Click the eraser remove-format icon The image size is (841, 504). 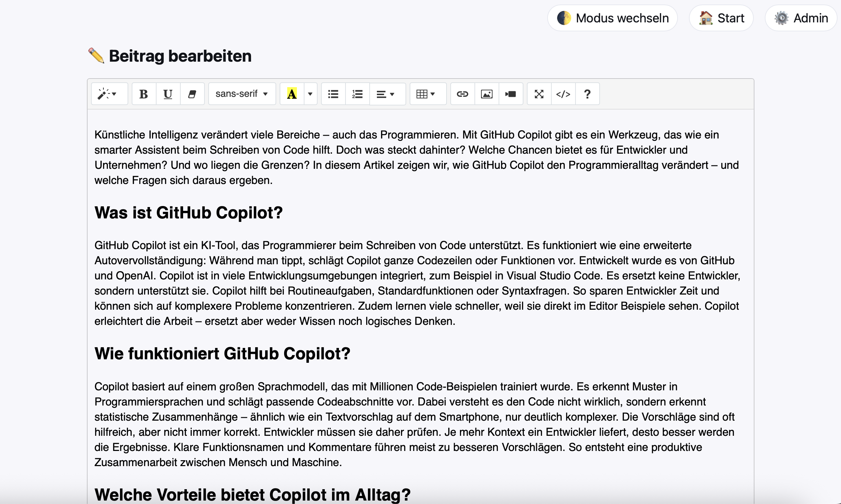(192, 94)
